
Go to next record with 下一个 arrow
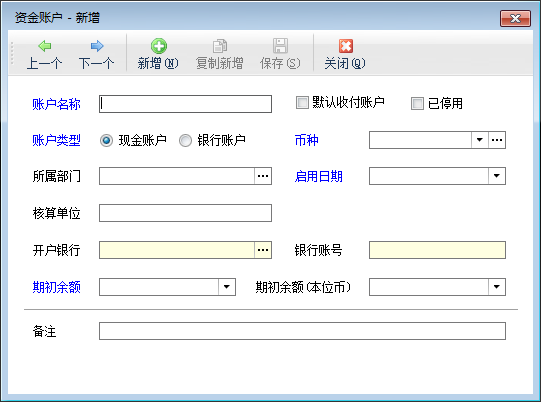tap(97, 46)
